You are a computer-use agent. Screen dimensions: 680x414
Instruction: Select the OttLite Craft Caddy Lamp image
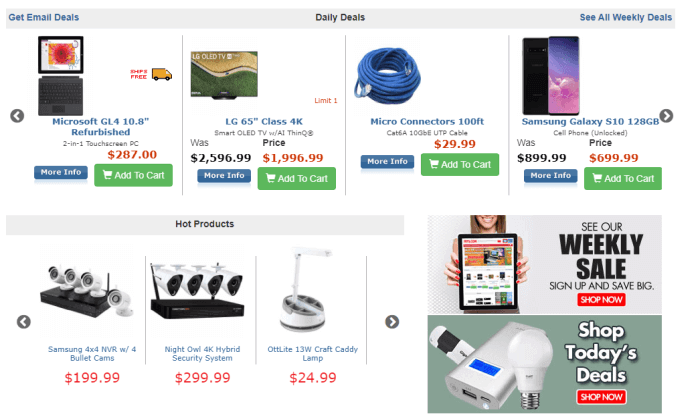306,290
